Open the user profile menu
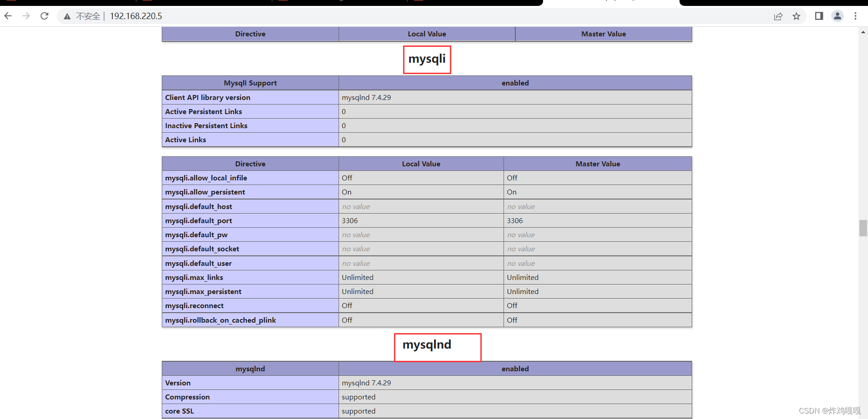Image resolution: width=868 pixels, height=419 pixels. point(837,16)
